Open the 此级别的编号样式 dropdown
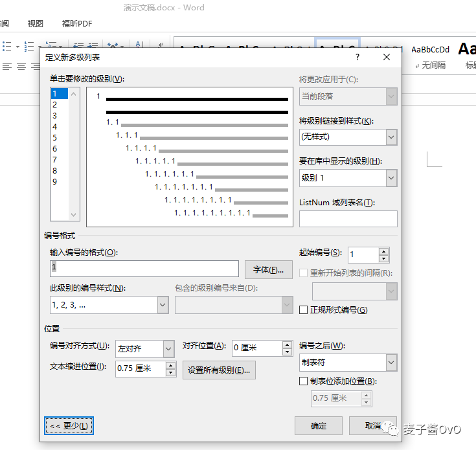The image size is (476, 450). [x=163, y=305]
